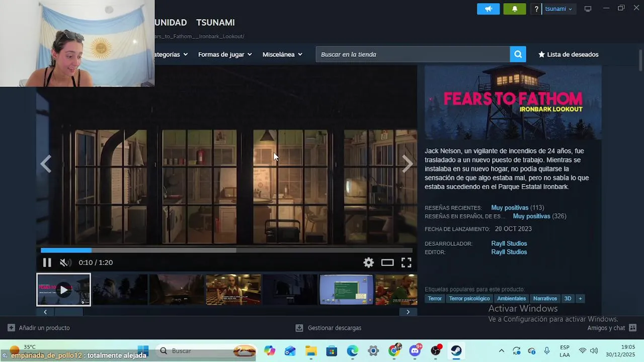Click the Terror tag
The height and width of the screenshot is (362, 644).
point(435,299)
